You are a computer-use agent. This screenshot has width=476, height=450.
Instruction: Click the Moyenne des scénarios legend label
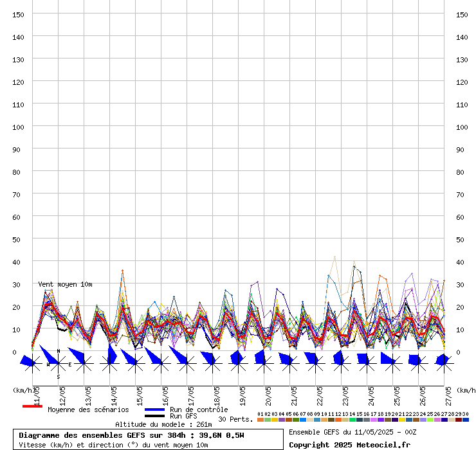pos(88,410)
